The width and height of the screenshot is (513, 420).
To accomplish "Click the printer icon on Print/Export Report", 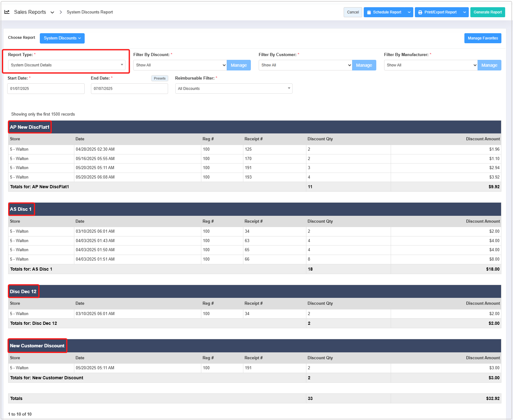I will 420,13.
